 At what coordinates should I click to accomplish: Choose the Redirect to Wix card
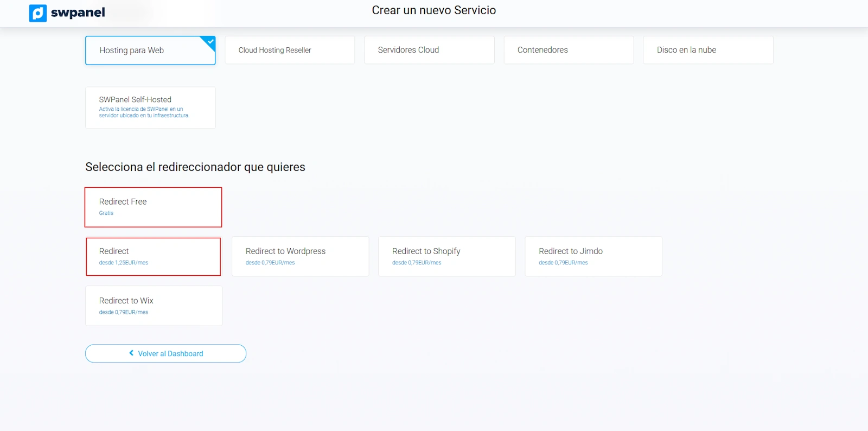click(153, 306)
